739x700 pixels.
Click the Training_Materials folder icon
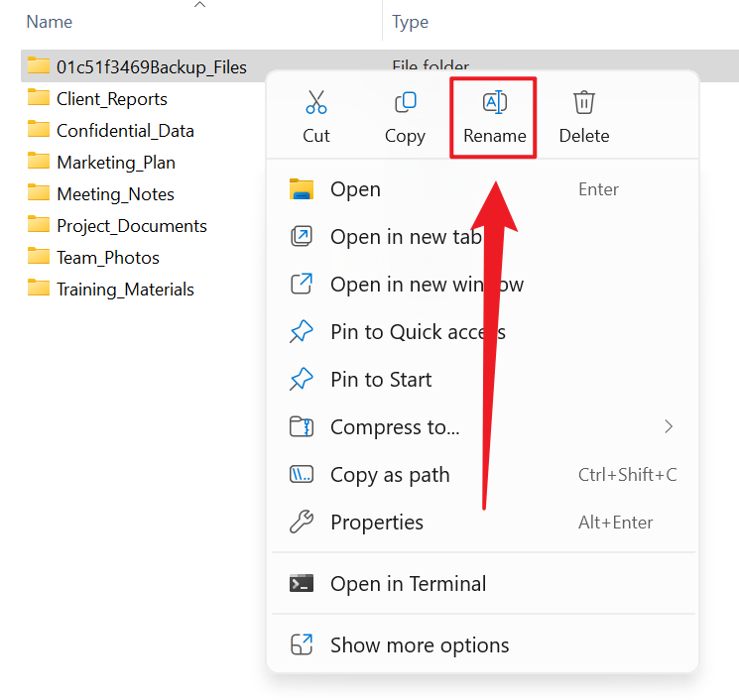(39, 288)
